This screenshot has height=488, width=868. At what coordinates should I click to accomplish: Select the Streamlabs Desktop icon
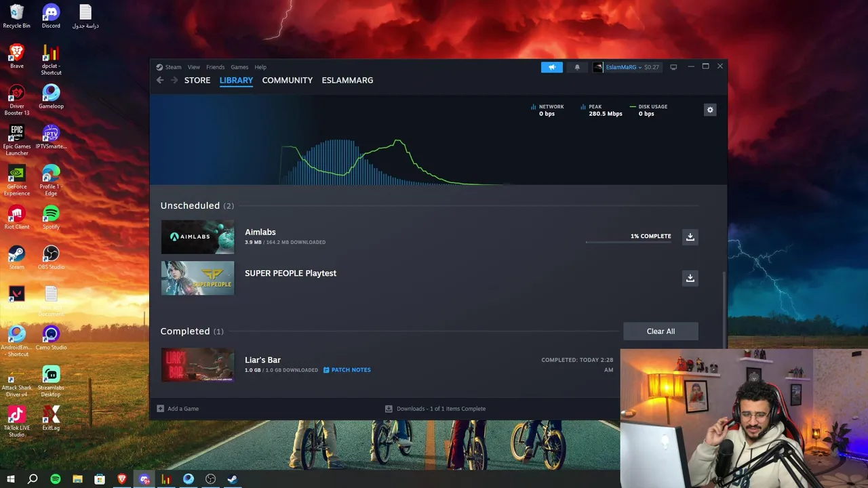pyautogui.click(x=51, y=382)
